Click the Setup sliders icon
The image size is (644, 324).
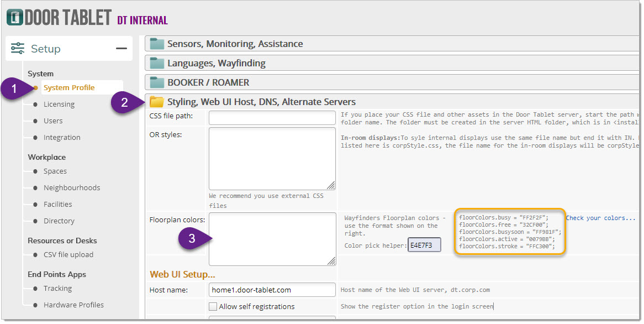pos(18,49)
